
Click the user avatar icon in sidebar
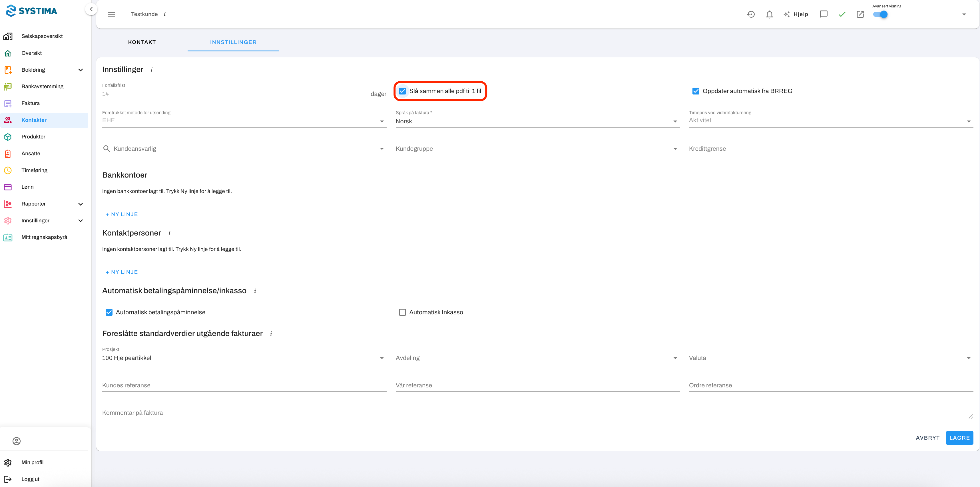tap(16, 441)
